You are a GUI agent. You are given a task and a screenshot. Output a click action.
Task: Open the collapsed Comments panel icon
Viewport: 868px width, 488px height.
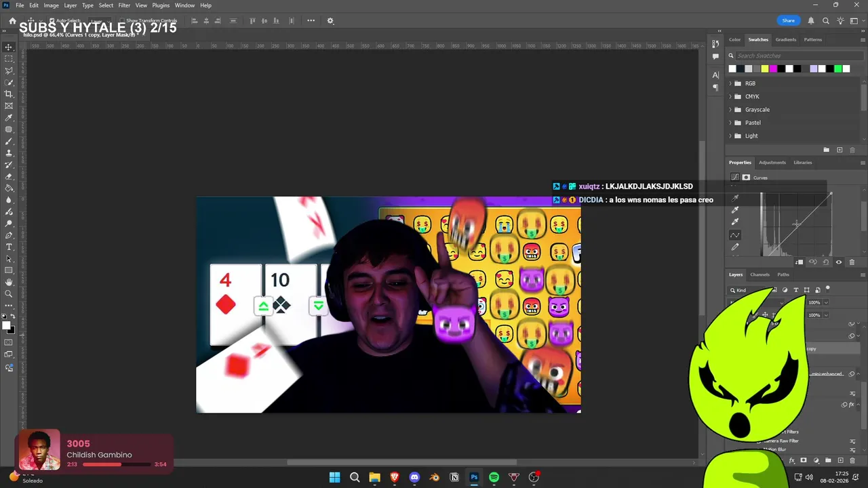click(715, 57)
